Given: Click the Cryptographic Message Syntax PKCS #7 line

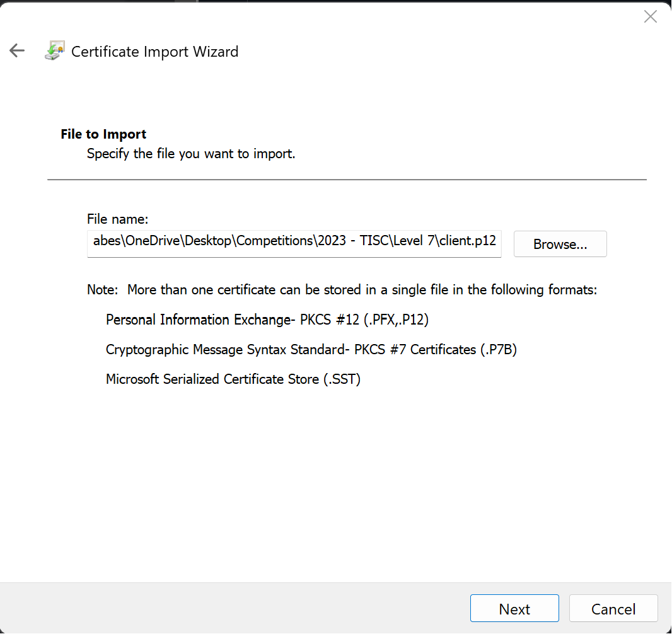Looking at the screenshot, I should (x=311, y=349).
